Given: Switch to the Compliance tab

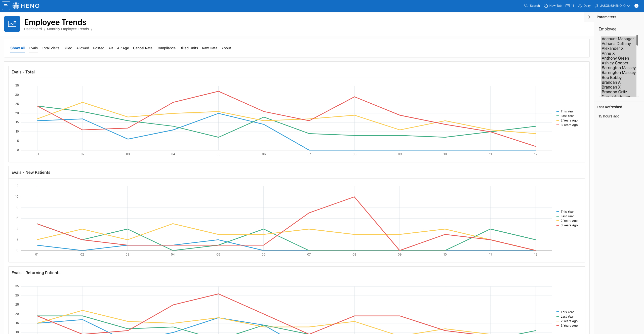Looking at the screenshot, I should click(166, 48).
